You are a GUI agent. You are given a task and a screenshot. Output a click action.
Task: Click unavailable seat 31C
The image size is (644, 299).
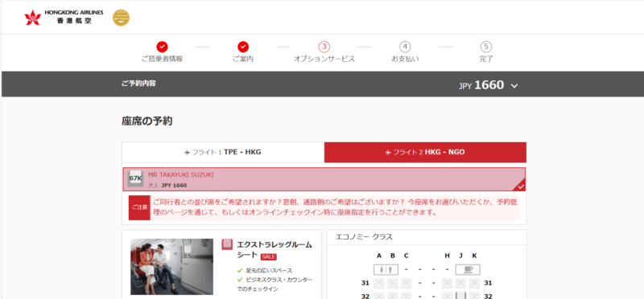click(407, 283)
